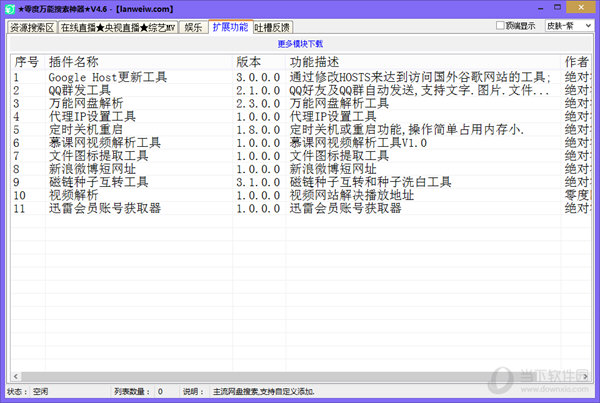This screenshot has width=600, height=403.
Task: Open the 在线直播★央视直播★综艺MV tab
Action: point(118,28)
